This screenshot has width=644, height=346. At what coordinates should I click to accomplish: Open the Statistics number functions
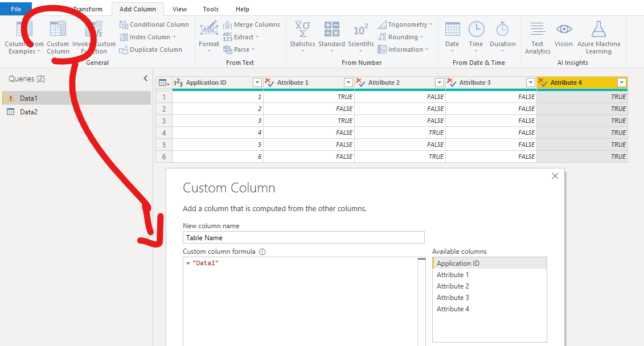click(x=302, y=38)
